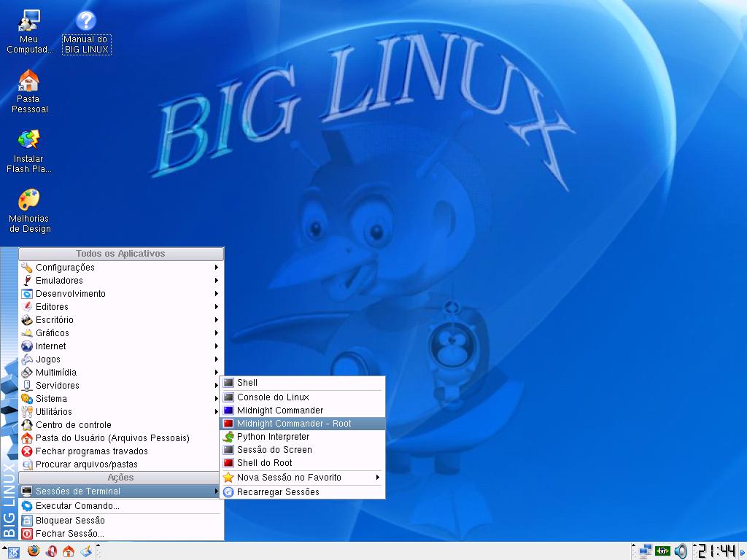Viewport: 747px width, 560px height.
Task: Click the Todos os Aplicativos header
Action: click(121, 254)
